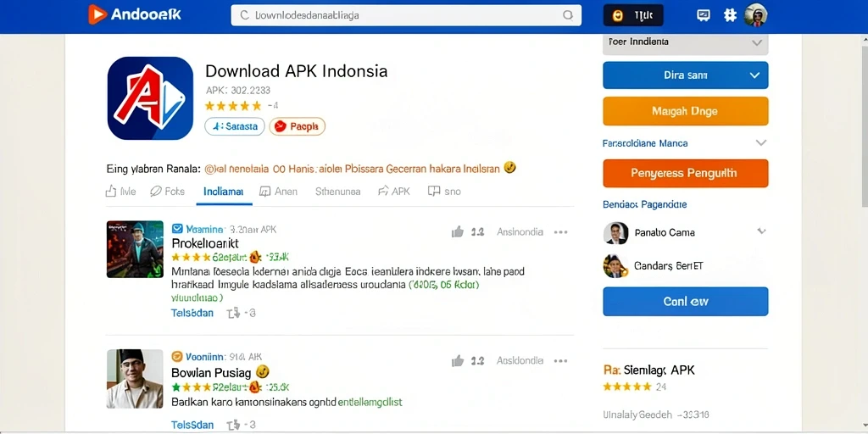
Task: Open the puzzle settings icon in header
Action: [x=730, y=15]
